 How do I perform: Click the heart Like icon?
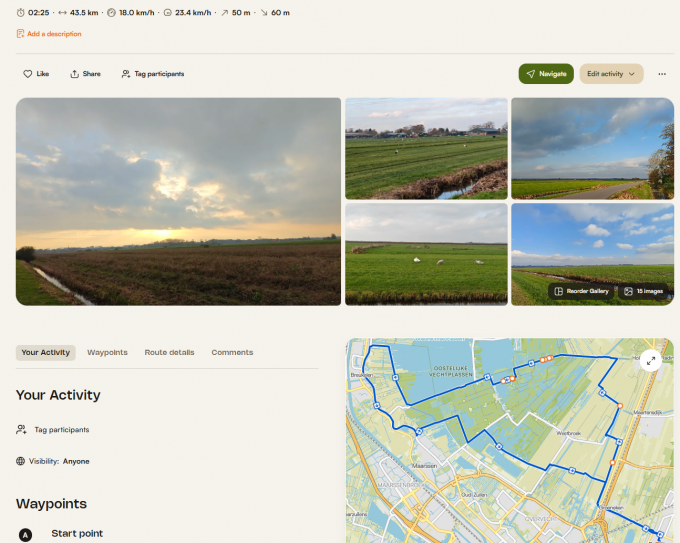coord(27,74)
